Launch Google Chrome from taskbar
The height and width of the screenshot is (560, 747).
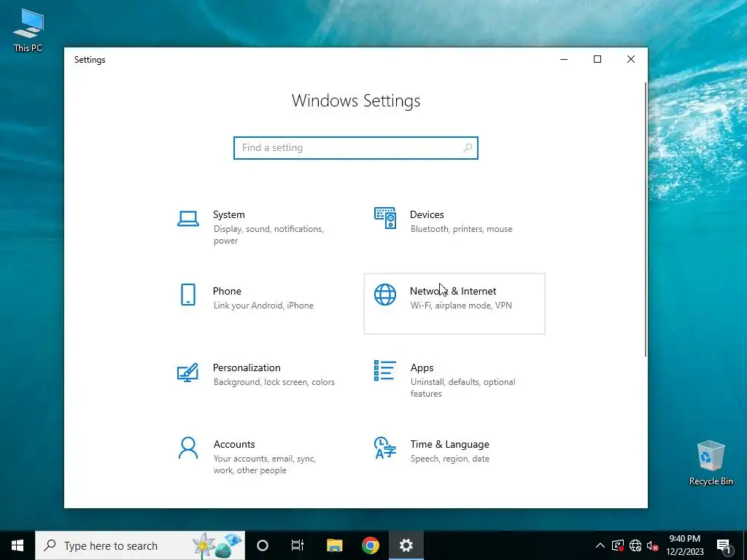370,545
